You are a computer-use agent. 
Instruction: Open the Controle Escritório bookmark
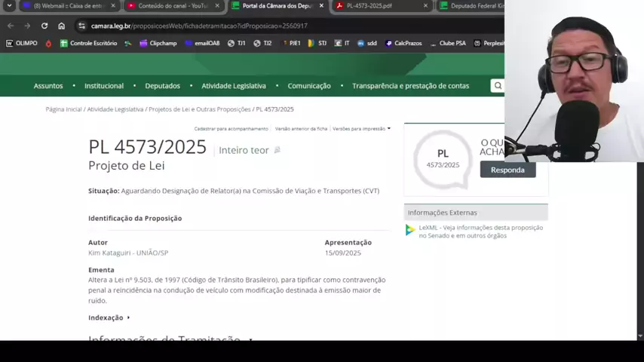(88, 43)
